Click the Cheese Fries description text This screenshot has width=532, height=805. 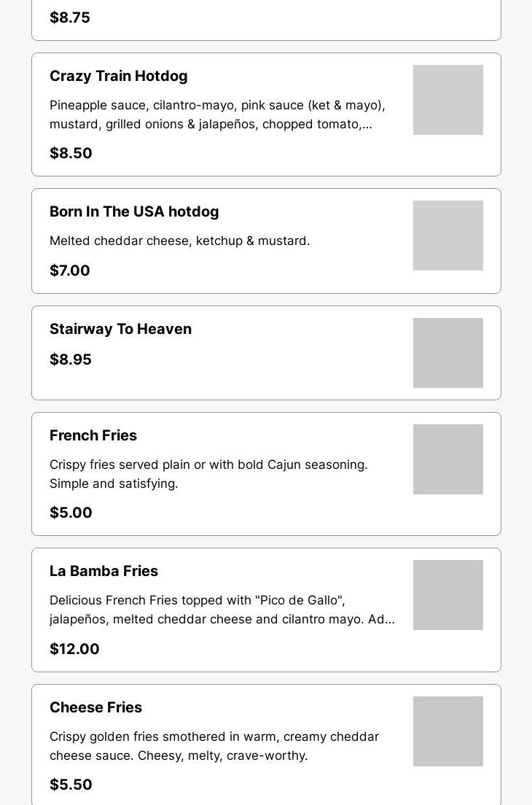coord(214,746)
